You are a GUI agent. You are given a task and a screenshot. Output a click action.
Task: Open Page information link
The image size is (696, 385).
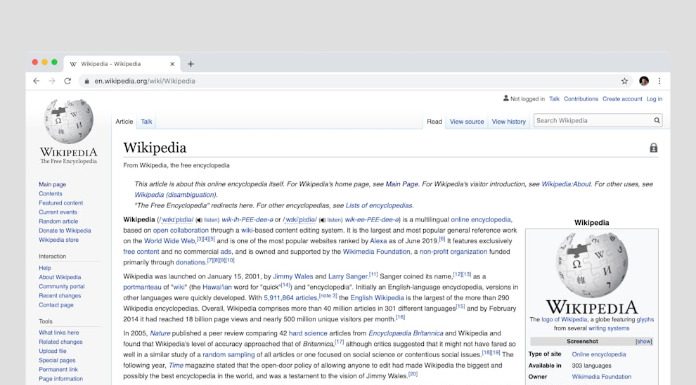coord(61,379)
